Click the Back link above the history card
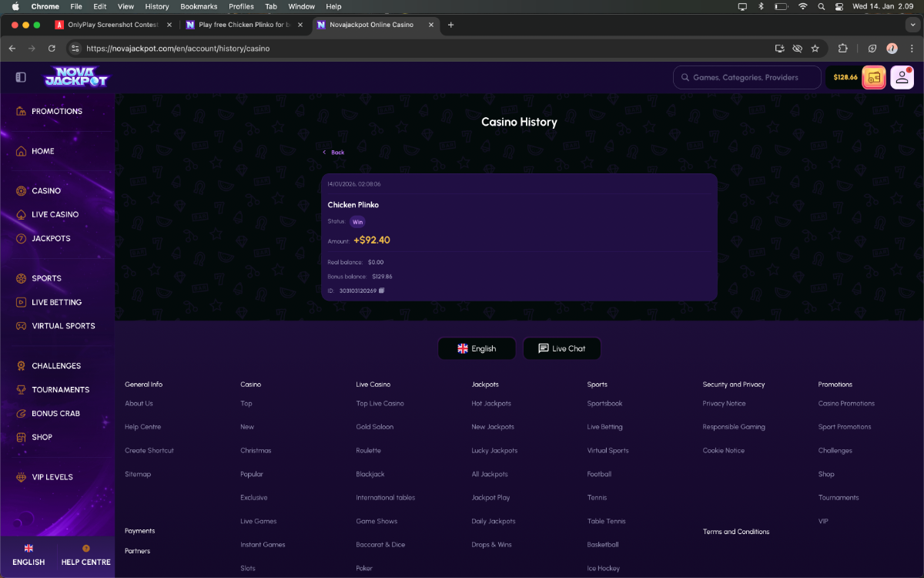 click(x=334, y=153)
